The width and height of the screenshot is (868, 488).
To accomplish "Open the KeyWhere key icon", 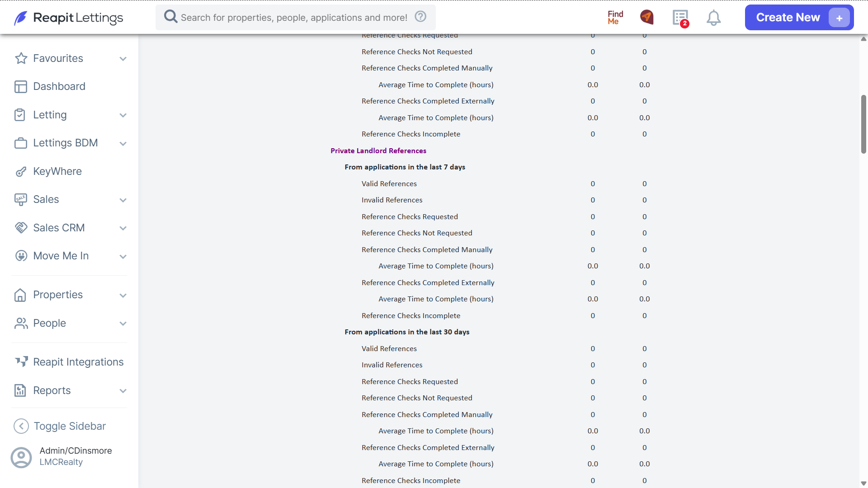I will tap(21, 172).
